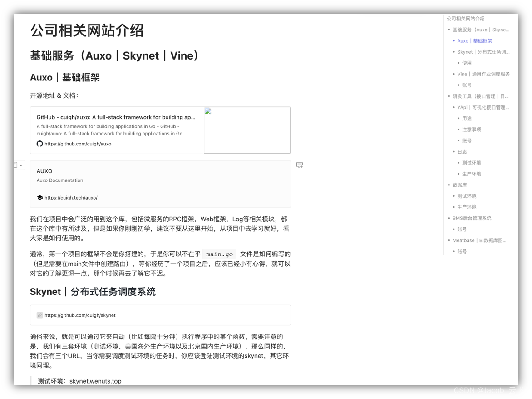Click the GitHub logo icon in auxo card

click(x=39, y=144)
